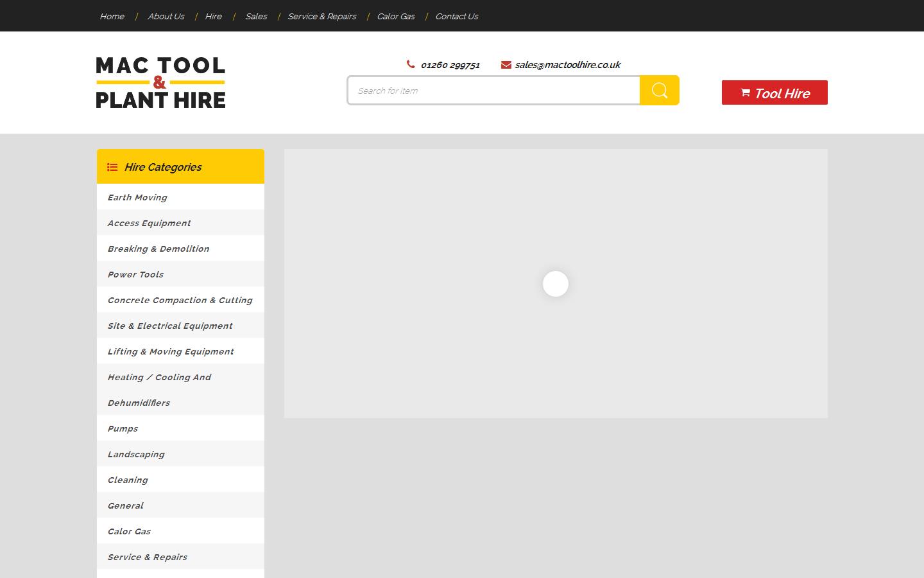Click the envelope icon beside the email address
Viewport: 924px width, 578px height.
pyautogui.click(x=506, y=65)
